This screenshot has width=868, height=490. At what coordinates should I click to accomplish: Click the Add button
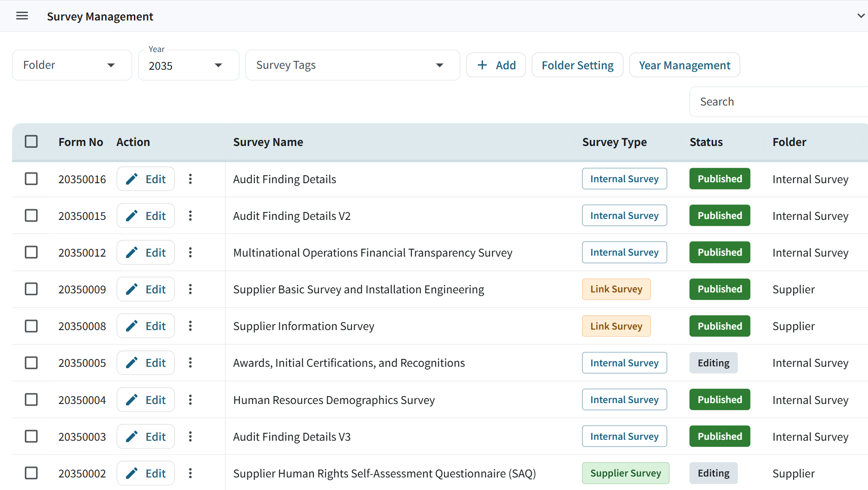tap(496, 65)
